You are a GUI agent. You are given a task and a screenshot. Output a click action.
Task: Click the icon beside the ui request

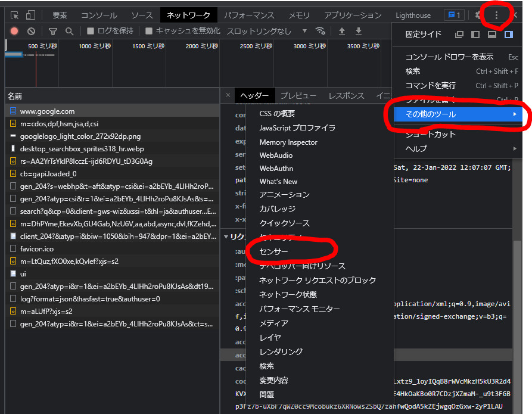[13, 273]
